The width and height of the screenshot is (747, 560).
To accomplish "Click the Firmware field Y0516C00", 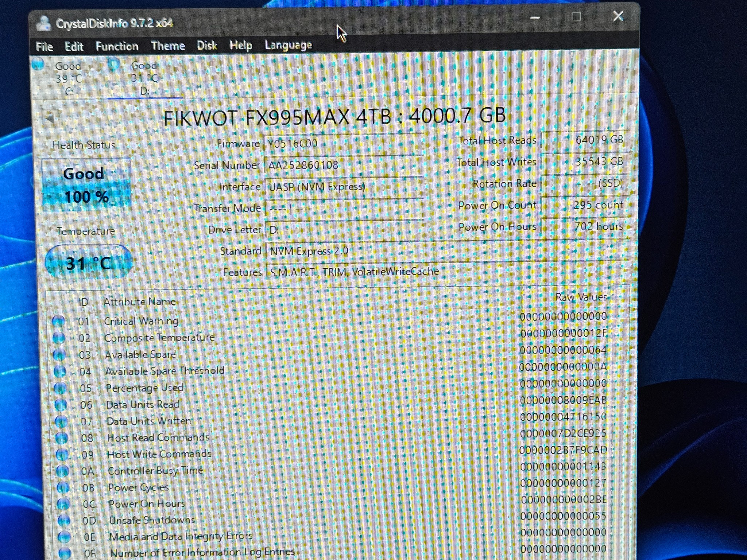I will coord(344,143).
